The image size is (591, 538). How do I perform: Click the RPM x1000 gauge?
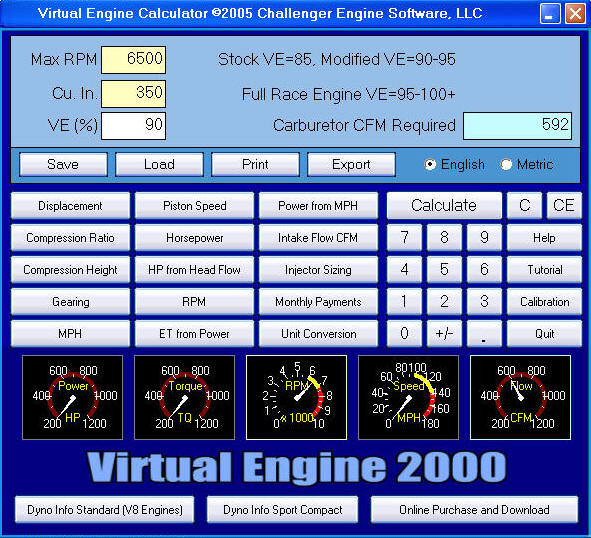(296, 397)
